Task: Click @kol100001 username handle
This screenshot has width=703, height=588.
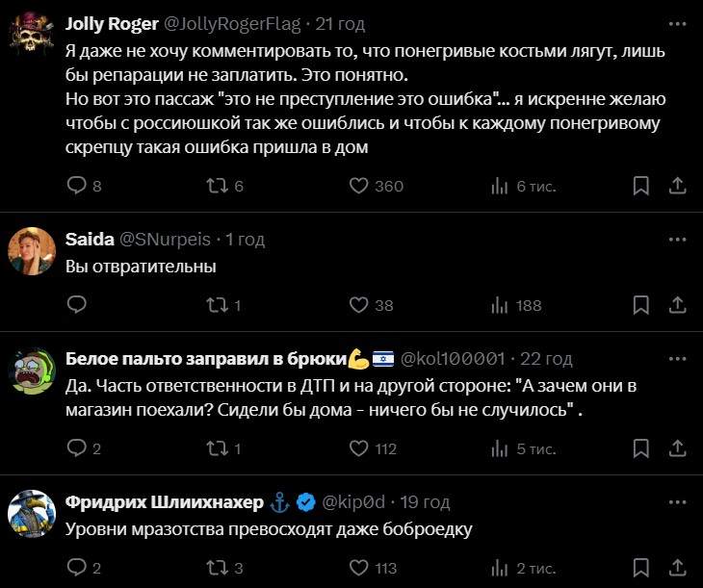Action: pyautogui.click(x=452, y=359)
